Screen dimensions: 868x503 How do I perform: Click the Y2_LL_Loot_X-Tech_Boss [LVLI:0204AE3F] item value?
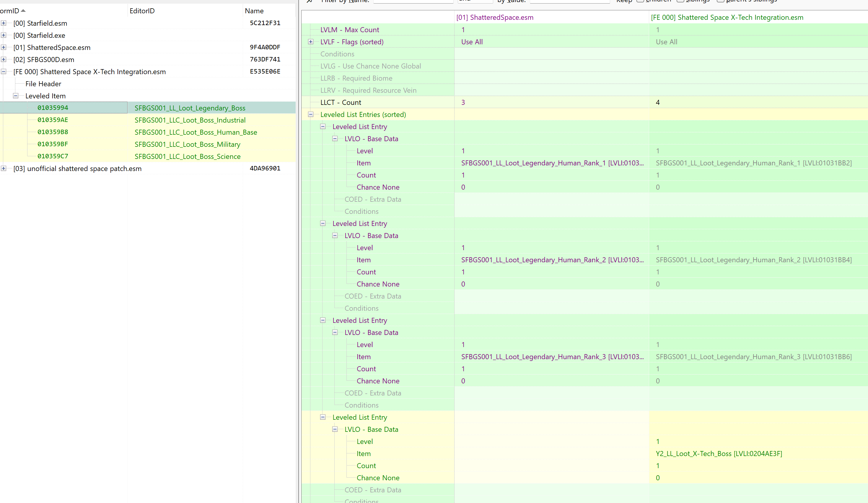[719, 454]
